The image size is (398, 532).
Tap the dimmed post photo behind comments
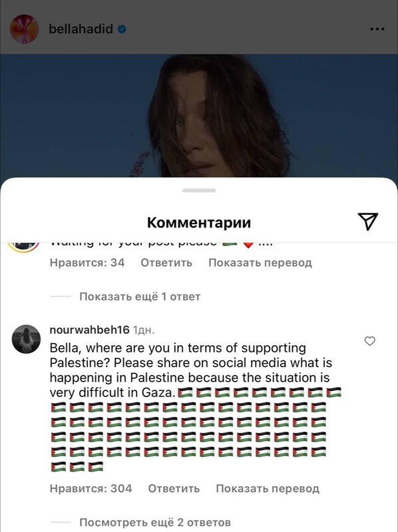[x=199, y=115]
